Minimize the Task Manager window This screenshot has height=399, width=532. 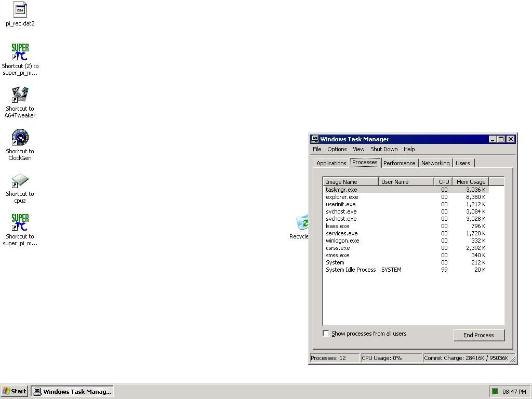[493, 139]
